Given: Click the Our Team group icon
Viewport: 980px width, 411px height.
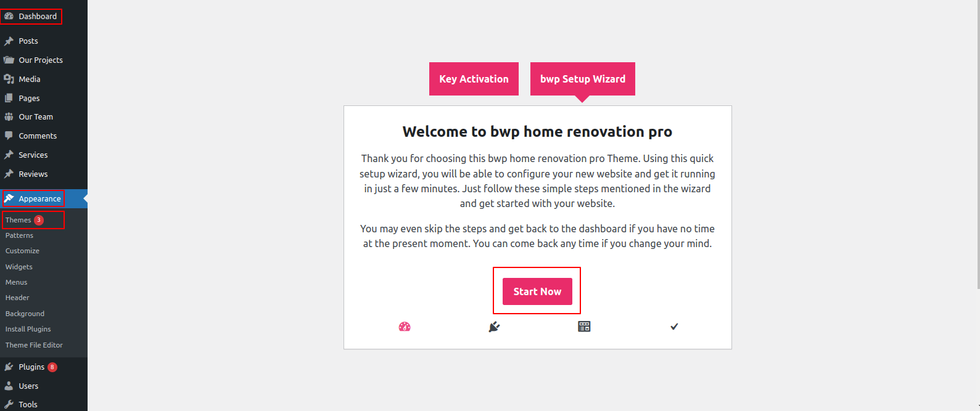Looking at the screenshot, I should [x=9, y=116].
